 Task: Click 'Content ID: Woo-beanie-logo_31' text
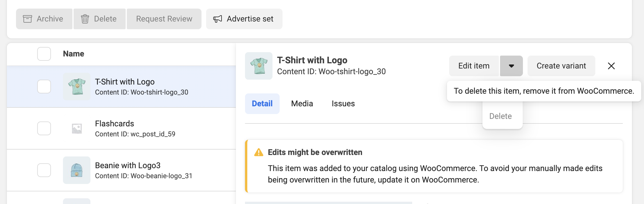[144, 176]
